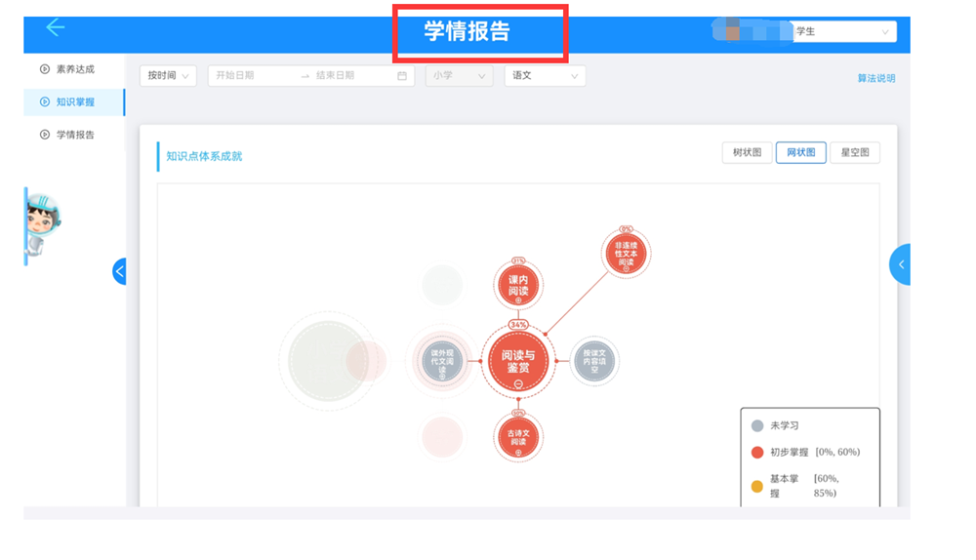Select the 阅读与鉴赏 central node

click(x=518, y=362)
